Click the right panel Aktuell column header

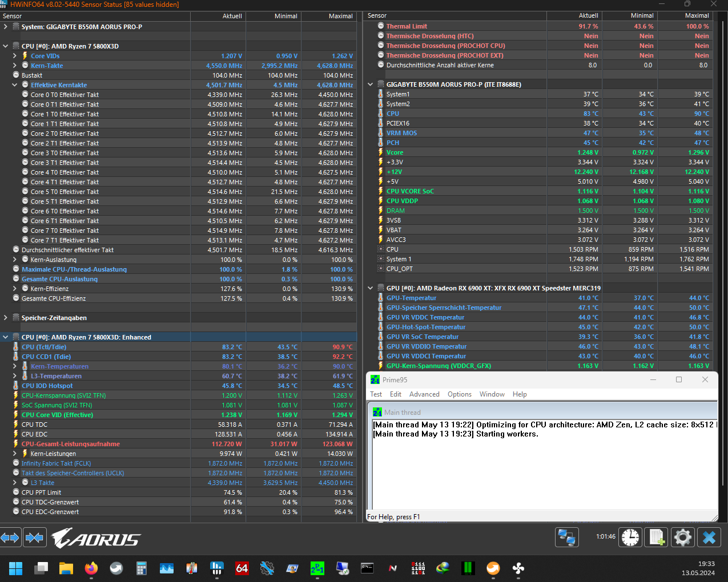coord(574,15)
